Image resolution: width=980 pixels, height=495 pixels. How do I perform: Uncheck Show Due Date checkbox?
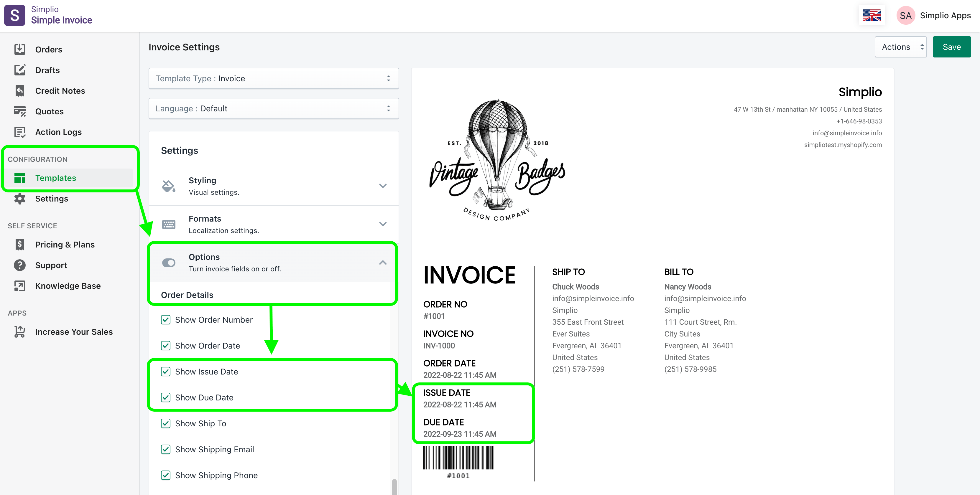[x=165, y=397]
